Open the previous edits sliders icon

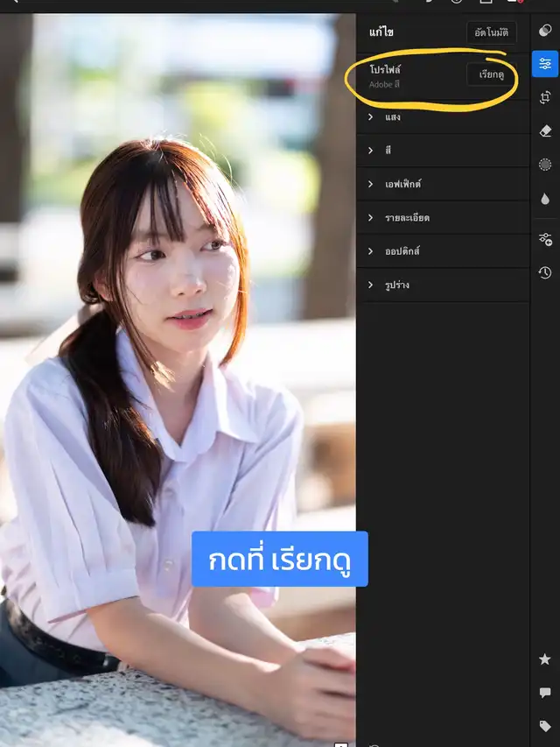click(545, 239)
